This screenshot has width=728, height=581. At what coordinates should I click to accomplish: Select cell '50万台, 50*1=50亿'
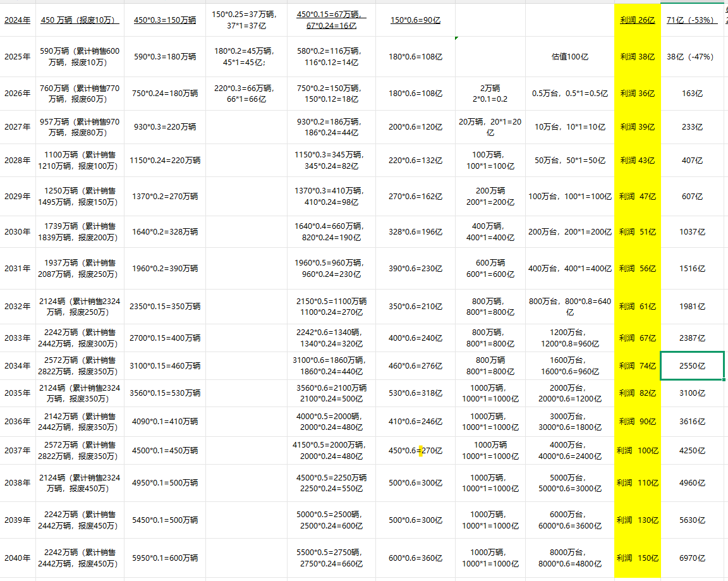point(569,160)
